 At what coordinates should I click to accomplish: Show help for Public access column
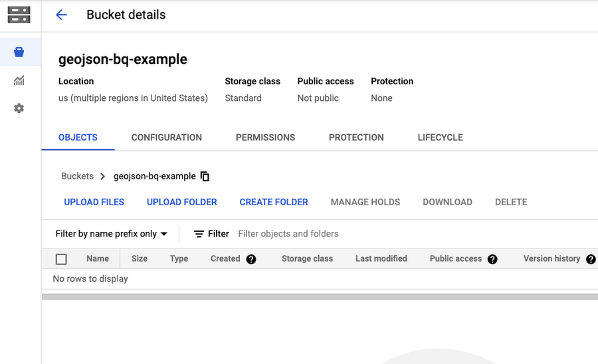tap(492, 259)
